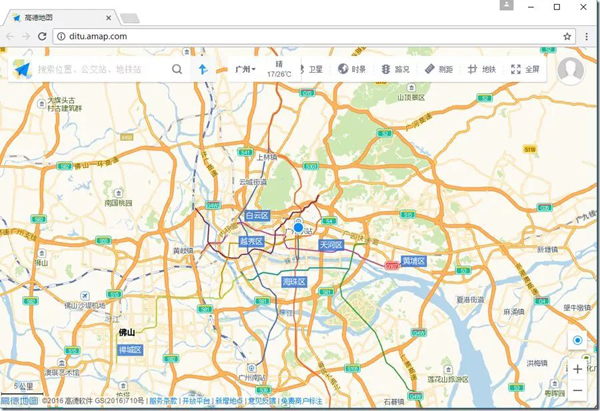Open a new browser tab
The height and width of the screenshot is (411, 600).
tap(130, 18)
